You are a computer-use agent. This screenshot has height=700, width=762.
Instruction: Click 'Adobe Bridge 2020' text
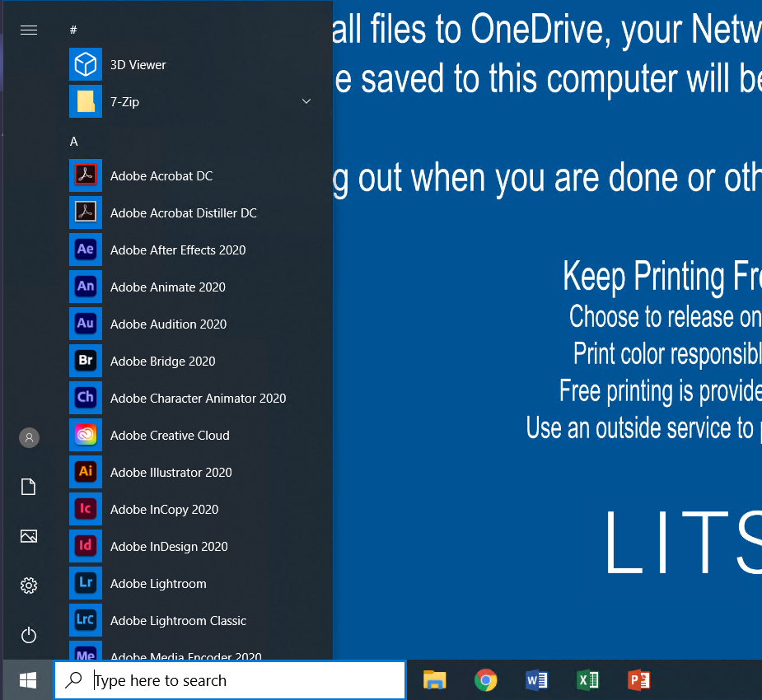[163, 361]
